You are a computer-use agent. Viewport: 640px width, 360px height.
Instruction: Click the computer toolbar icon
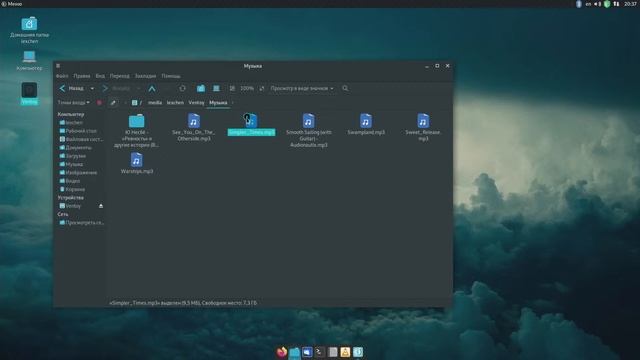click(x=216, y=88)
